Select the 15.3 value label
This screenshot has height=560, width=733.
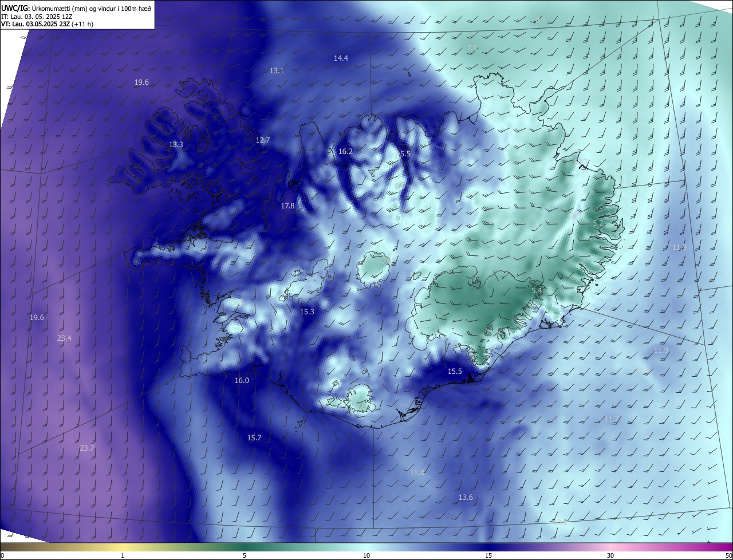pyautogui.click(x=307, y=311)
